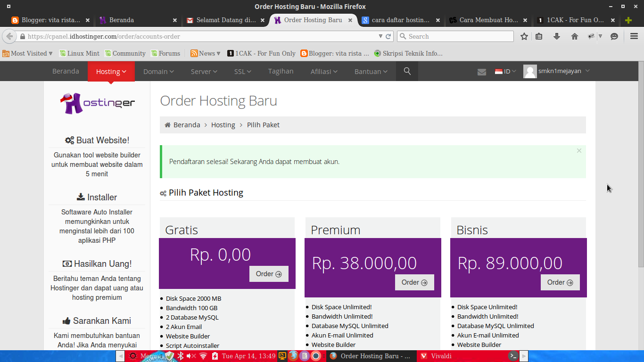The image size is (644, 362).
Task: Click the Wi-Fi network tray icon
Action: point(203,356)
